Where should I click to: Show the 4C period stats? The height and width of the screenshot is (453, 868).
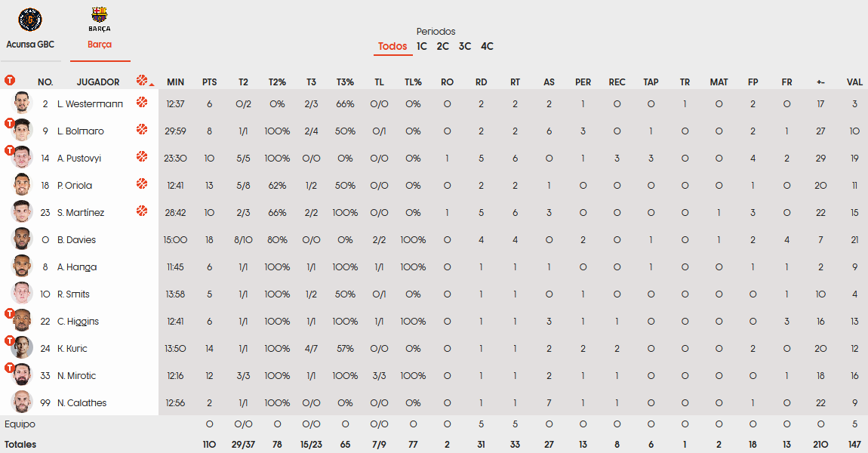click(x=487, y=47)
